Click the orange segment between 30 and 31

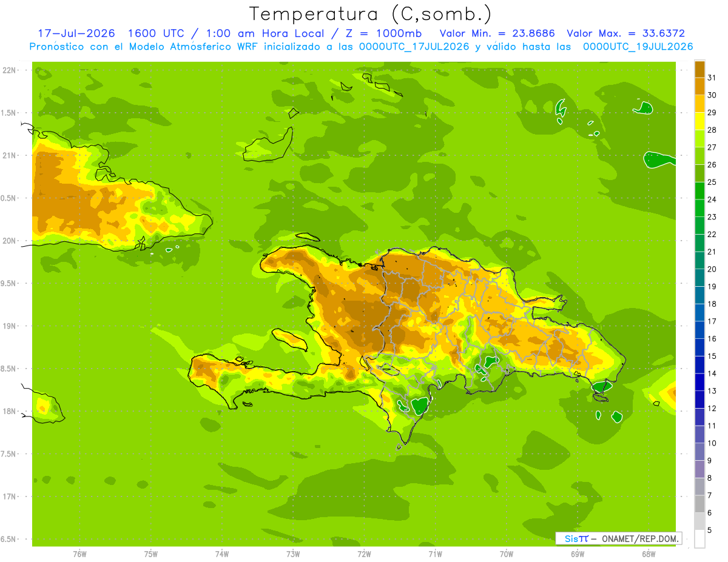coord(699,86)
